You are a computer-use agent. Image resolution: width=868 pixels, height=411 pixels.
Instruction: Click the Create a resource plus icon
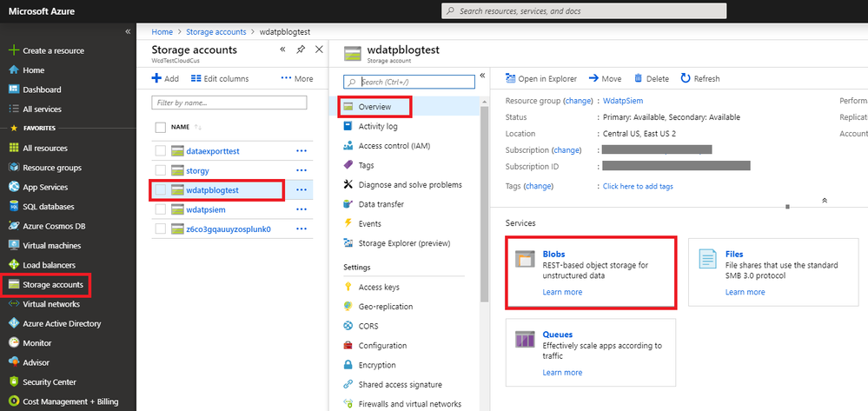pyautogui.click(x=15, y=50)
